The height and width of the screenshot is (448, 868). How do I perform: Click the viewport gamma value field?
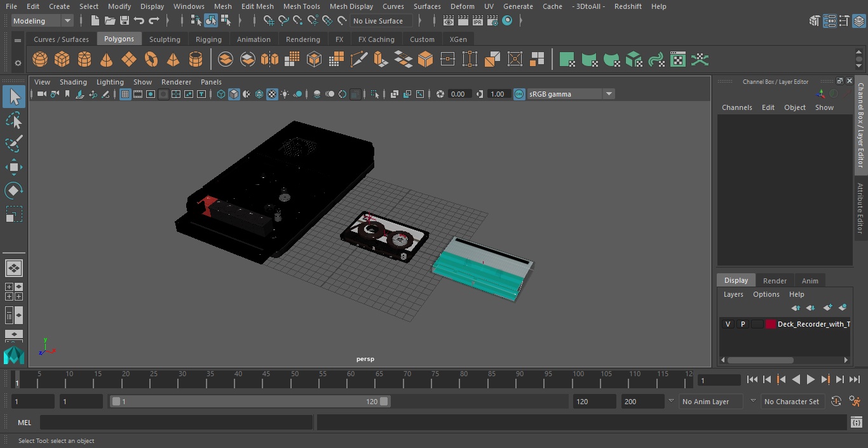[x=498, y=94]
